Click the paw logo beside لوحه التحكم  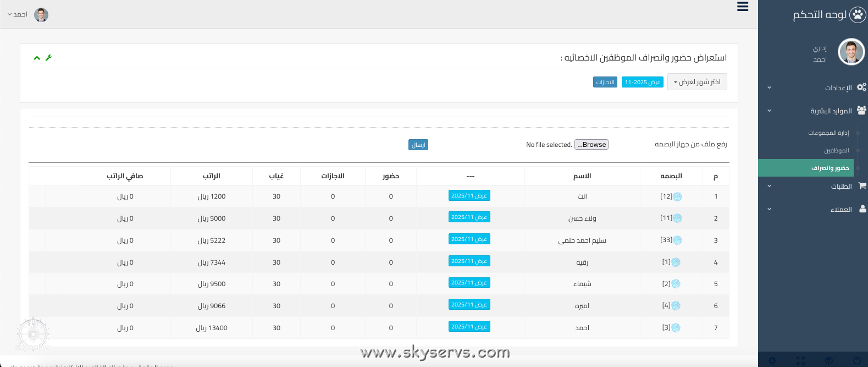click(857, 15)
